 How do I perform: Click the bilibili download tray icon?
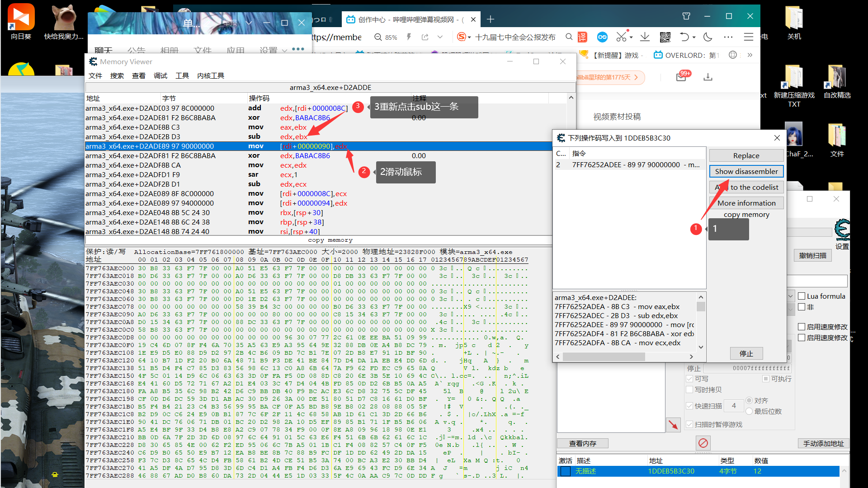tap(708, 77)
